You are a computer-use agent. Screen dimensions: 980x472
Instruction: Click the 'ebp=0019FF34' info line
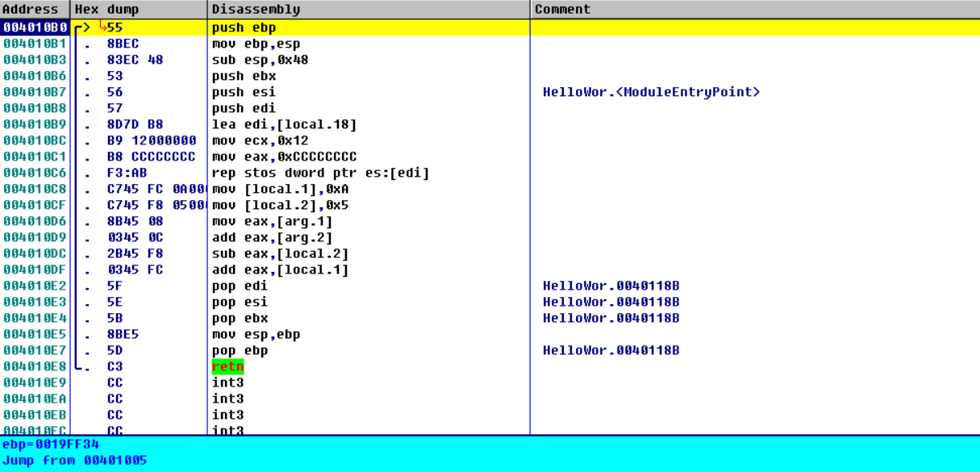pos(51,445)
